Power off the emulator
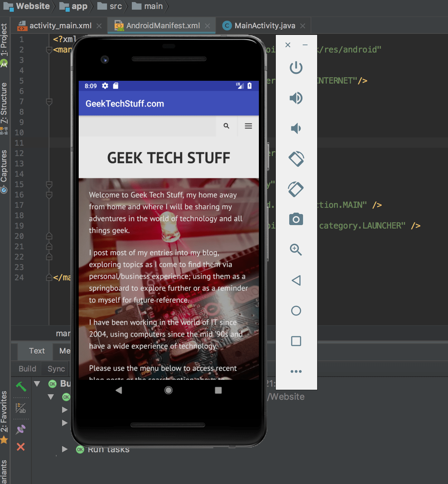Image resolution: width=448 pixels, height=484 pixels. (296, 68)
